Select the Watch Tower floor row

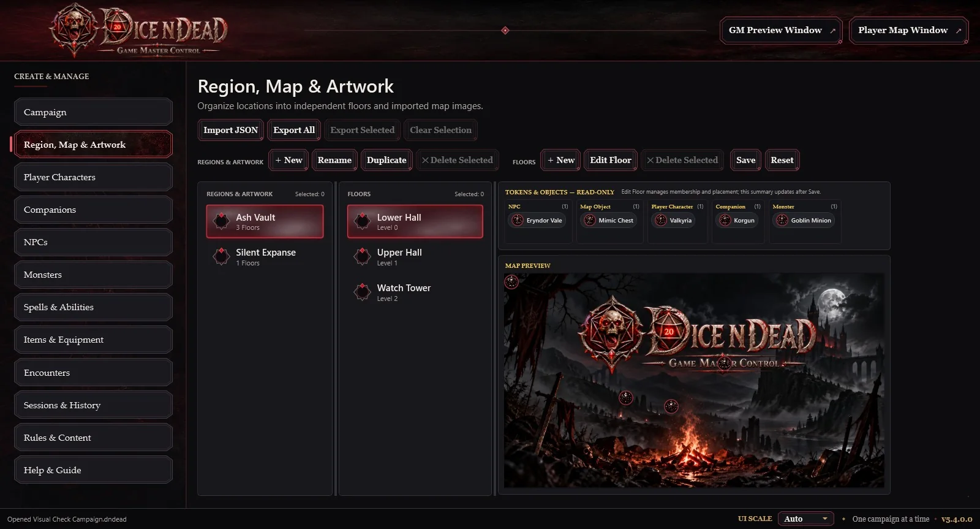415,292
